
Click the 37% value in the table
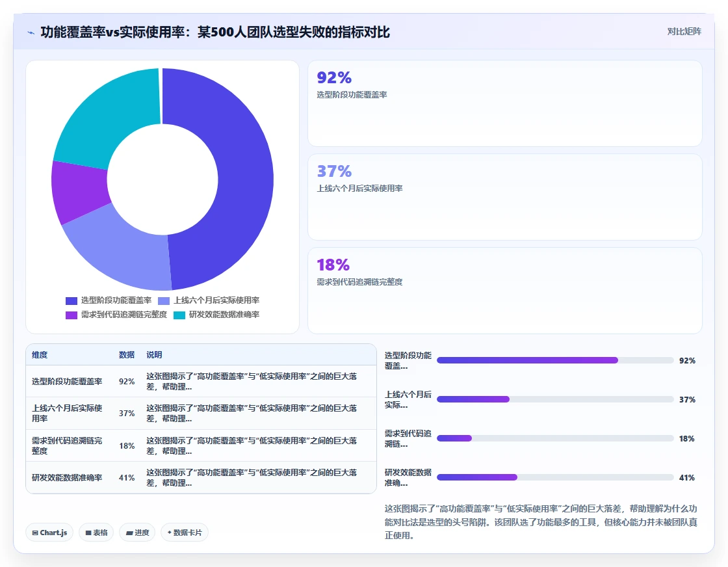pyautogui.click(x=127, y=414)
